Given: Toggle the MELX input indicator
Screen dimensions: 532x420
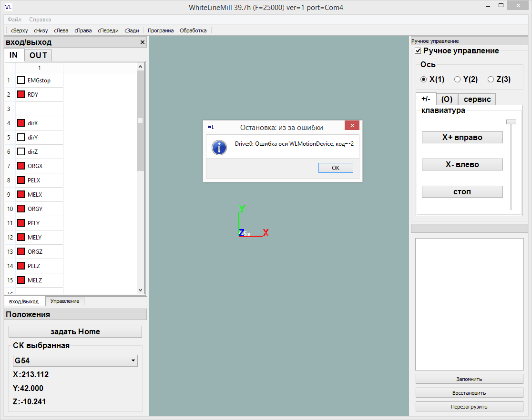Looking at the screenshot, I should tap(21, 194).
